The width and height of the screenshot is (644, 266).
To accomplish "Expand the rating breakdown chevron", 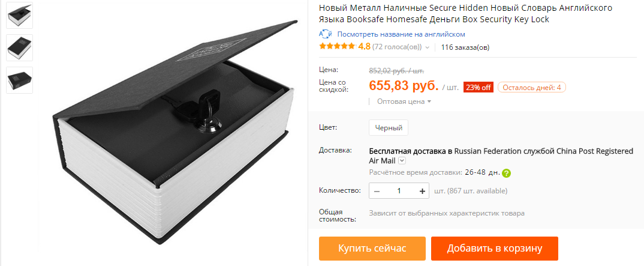I will (x=427, y=47).
